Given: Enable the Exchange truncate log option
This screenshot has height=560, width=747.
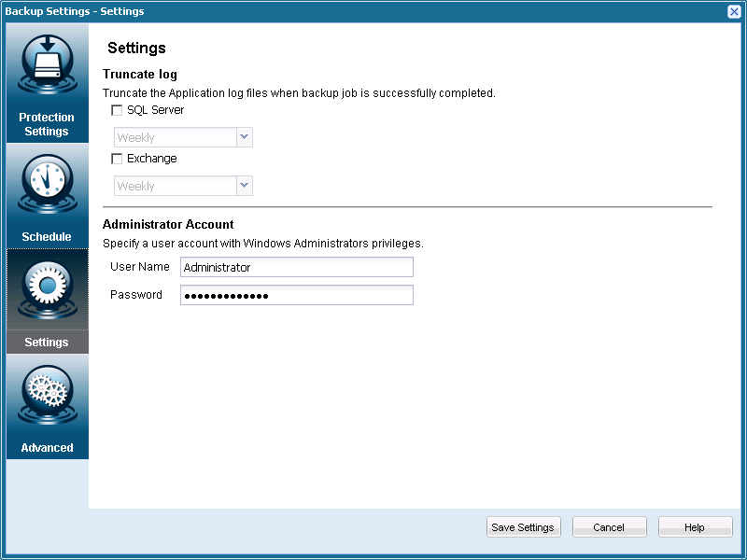Looking at the screenshot, I should click(x=117, y=158).
